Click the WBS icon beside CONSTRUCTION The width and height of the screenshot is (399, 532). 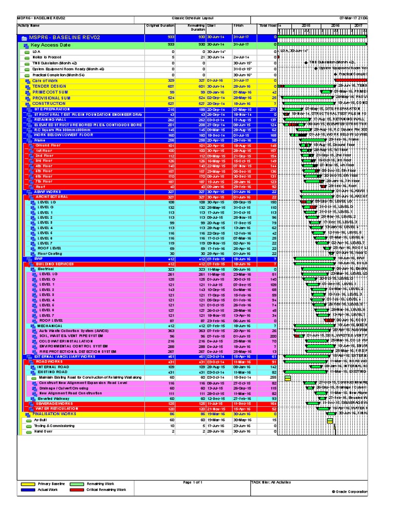coord(28,104)
